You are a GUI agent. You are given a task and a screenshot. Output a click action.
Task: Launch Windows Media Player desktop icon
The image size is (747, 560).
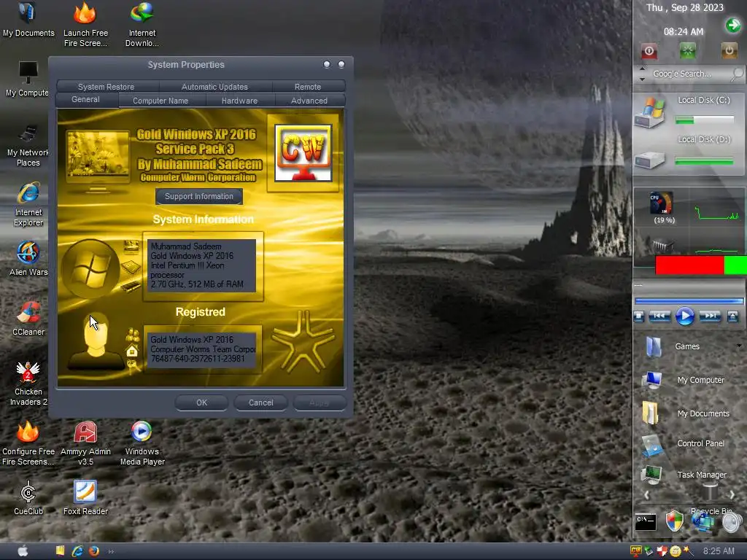coord(142,443)
